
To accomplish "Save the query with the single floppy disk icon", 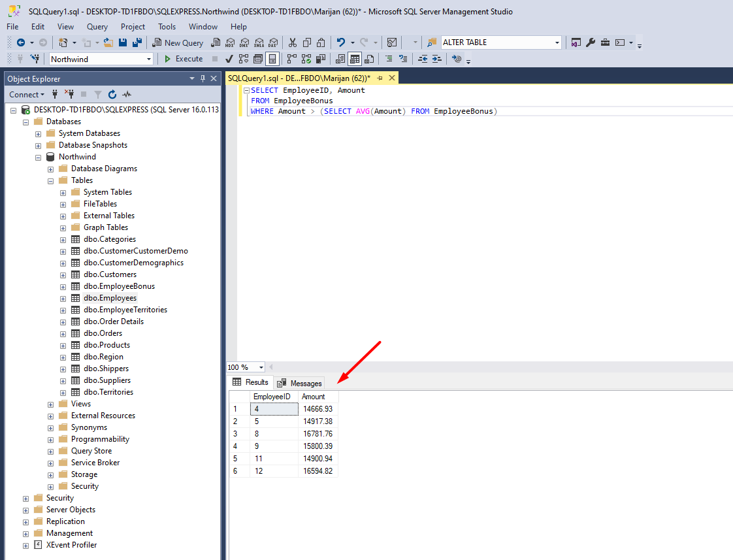I will [122, 42].
